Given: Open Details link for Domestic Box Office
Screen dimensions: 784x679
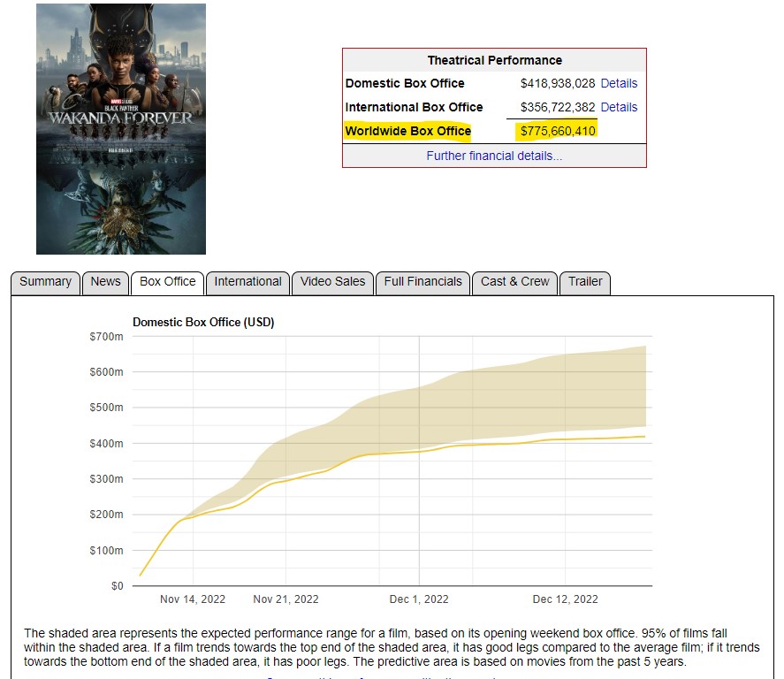Looking at the screenshot, I should tap(619, 83).
